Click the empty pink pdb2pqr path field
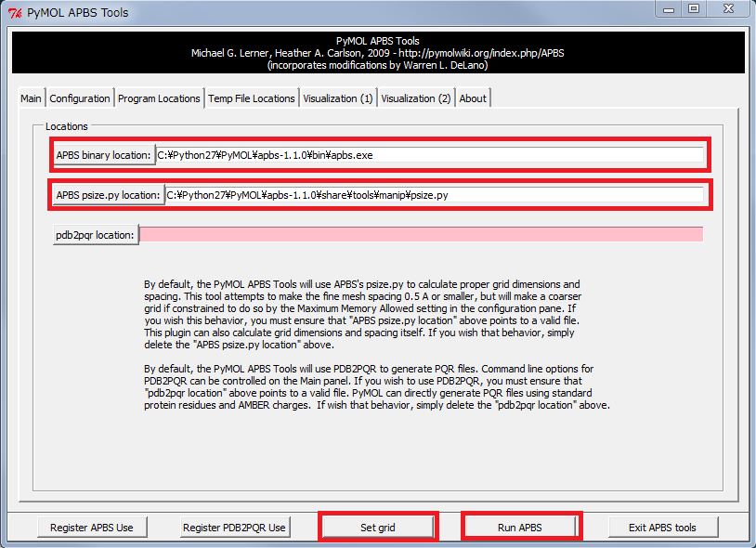The height and width of the screenshot is (548, 756). pyautogui.click(x=421, y=235)
